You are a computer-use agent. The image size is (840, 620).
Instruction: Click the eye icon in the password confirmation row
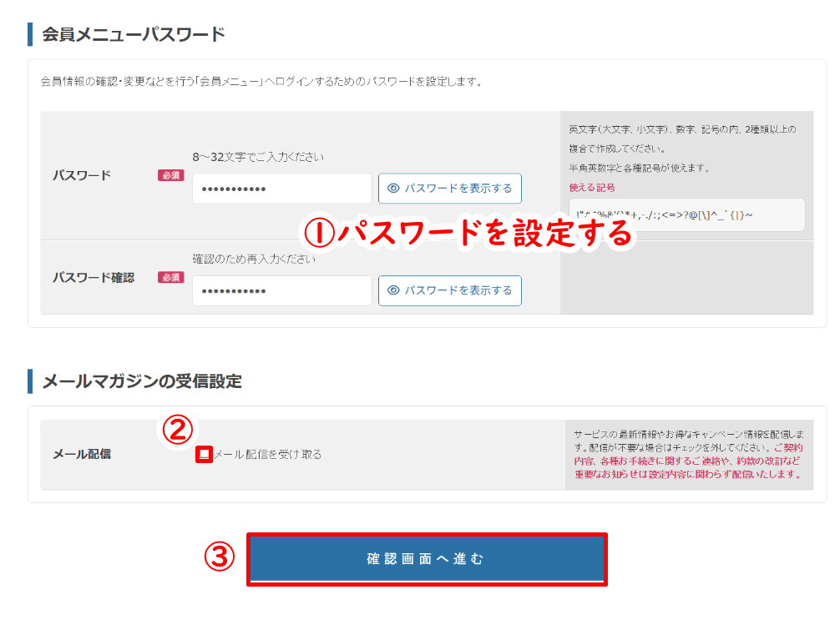point(394,290)
